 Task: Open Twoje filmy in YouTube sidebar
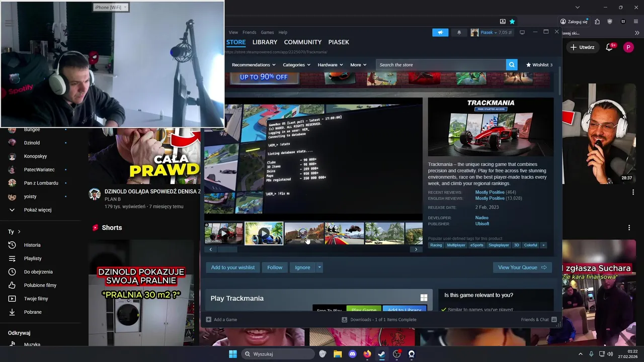pyautogui.click(x=36, y=299)
